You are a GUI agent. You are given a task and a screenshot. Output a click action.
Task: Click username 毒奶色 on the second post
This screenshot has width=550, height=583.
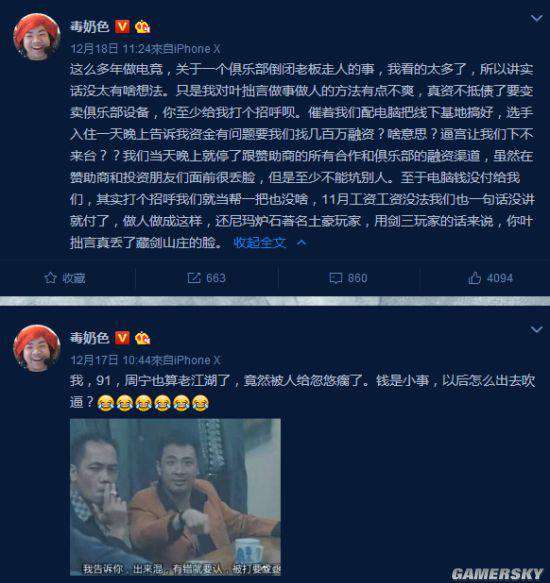point(89,338)
